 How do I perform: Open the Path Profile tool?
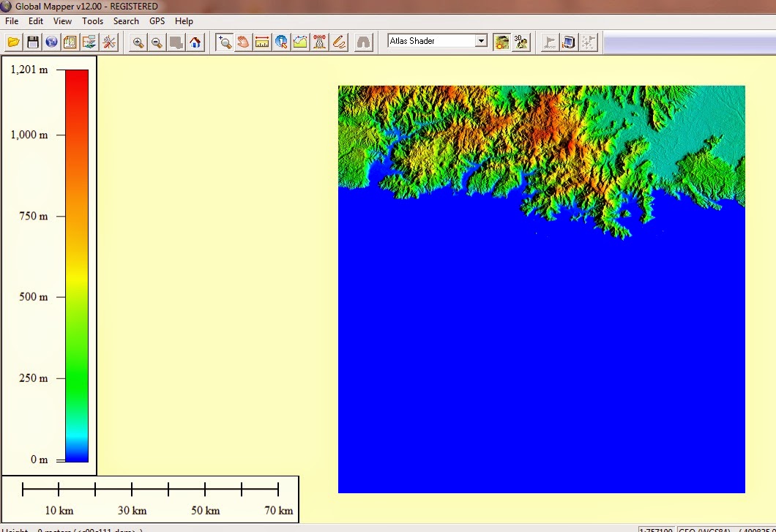click(x=300, y=42)
